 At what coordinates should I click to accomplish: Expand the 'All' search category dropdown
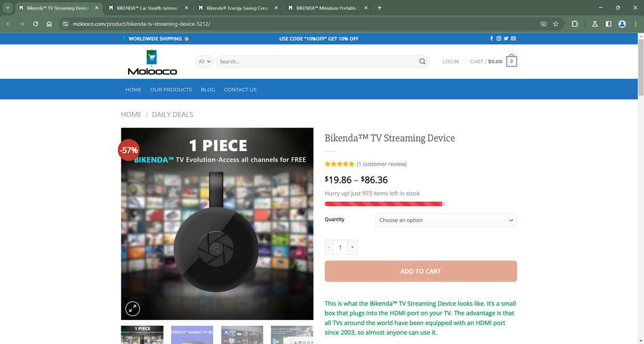point(204,62)
